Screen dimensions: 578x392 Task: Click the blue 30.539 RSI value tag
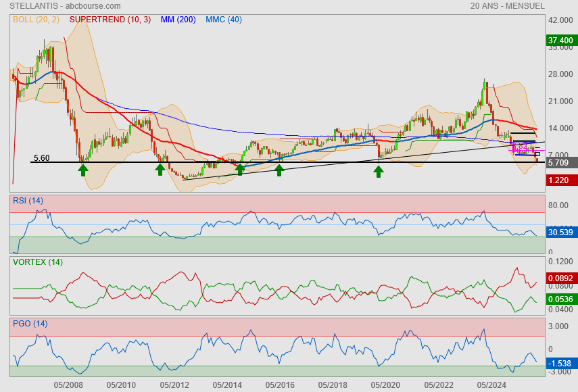coord(561,232)
